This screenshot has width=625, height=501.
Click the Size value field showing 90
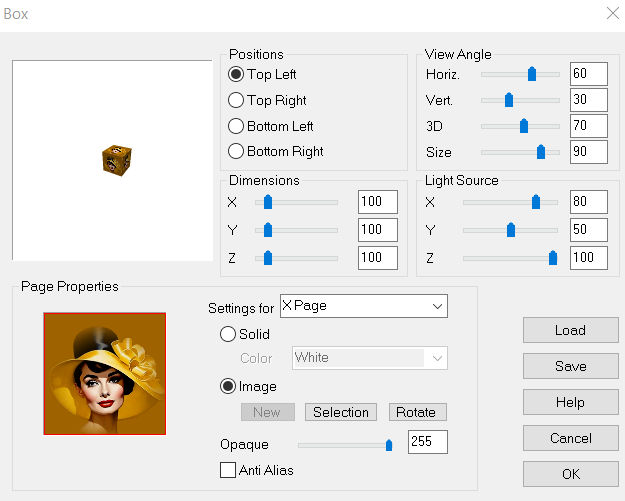coord(589,151)
